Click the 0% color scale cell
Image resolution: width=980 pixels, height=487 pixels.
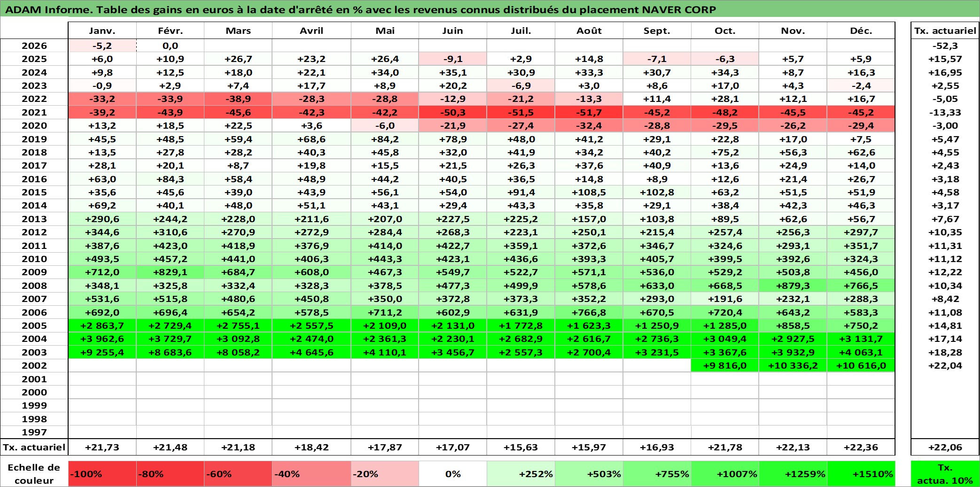pyautogui.click(x=452, y=474)
